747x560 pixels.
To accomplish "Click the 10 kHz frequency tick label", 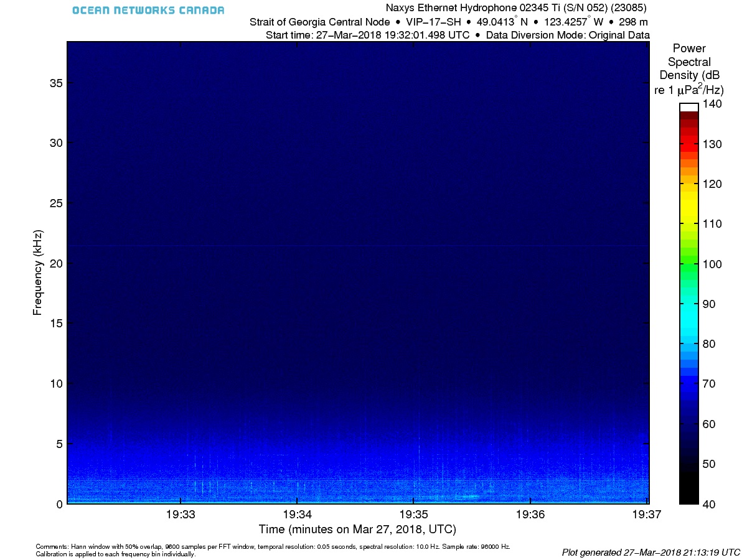I will [x=55, y=383].
